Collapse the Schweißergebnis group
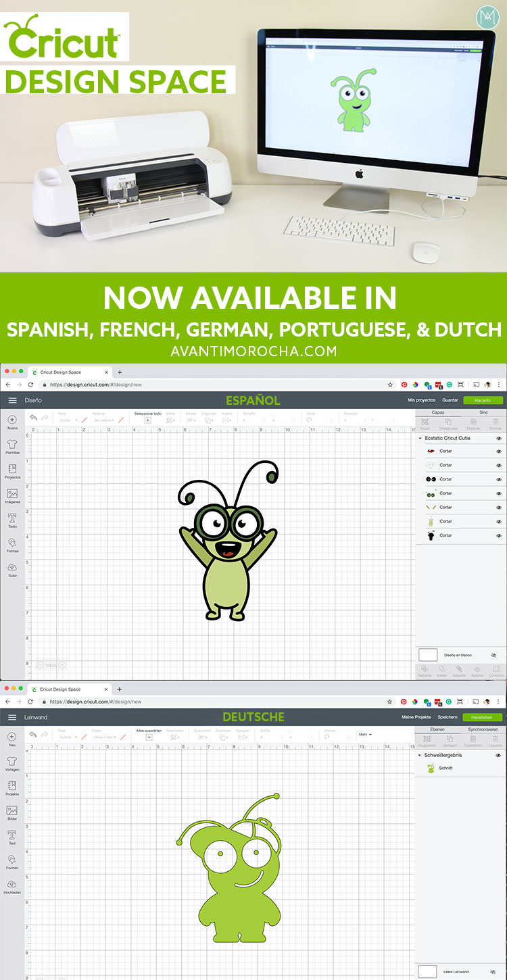 point(419,755)
